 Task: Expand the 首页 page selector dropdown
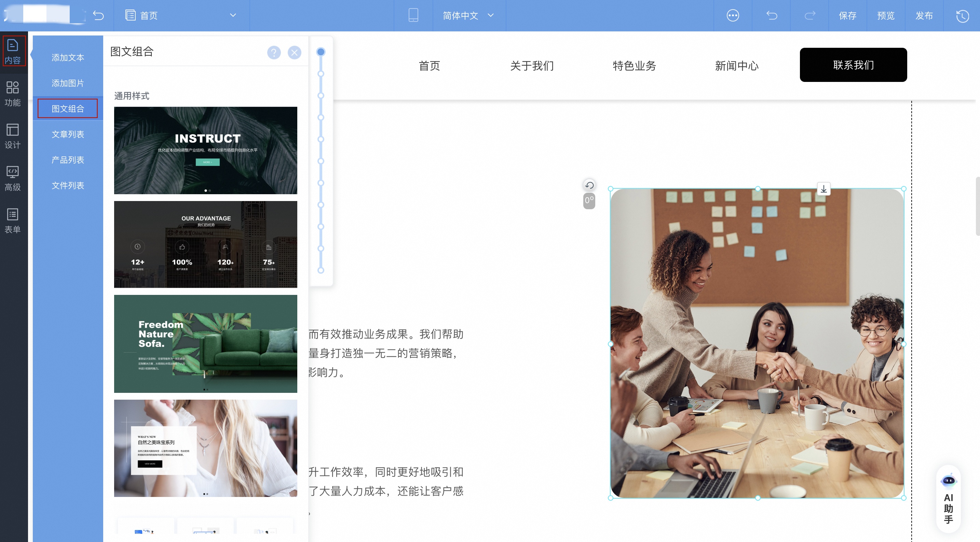pyautogui.click(x=233, y=15)
